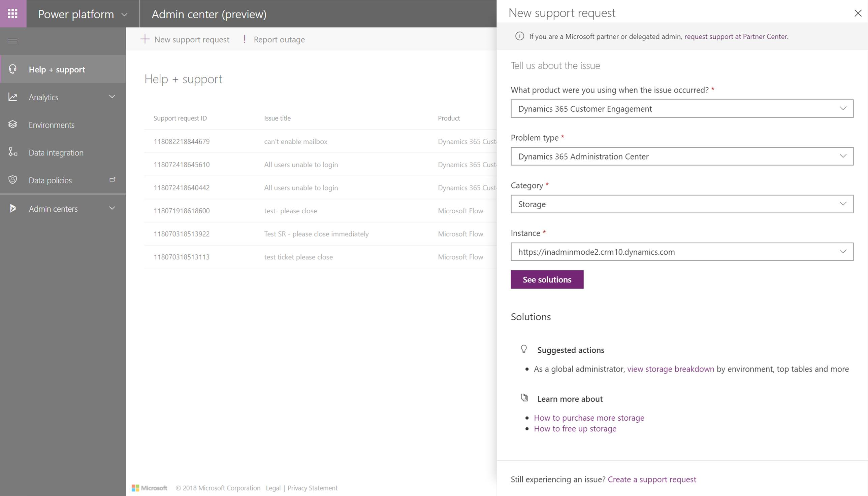The height and width of the screenshot is (496, 868).
Task: Close the New support request panel
Action: (x=858, y=13)
